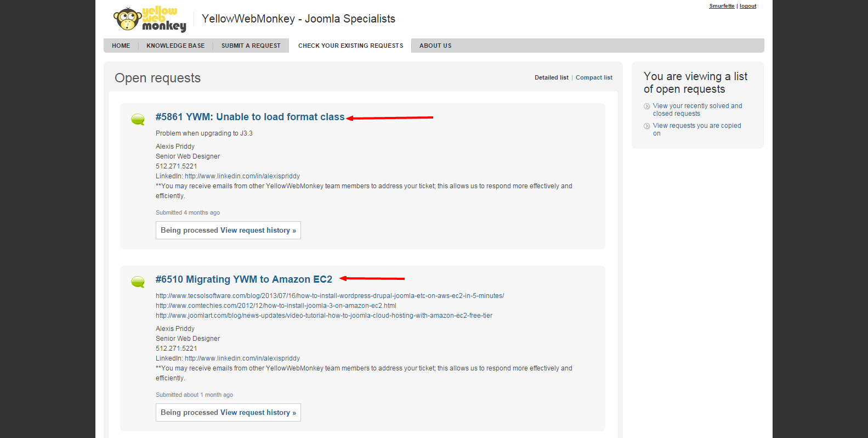Viewport: 868px width, 438px height.
Task: Click the Open requests heading
Action: (158, 78)
